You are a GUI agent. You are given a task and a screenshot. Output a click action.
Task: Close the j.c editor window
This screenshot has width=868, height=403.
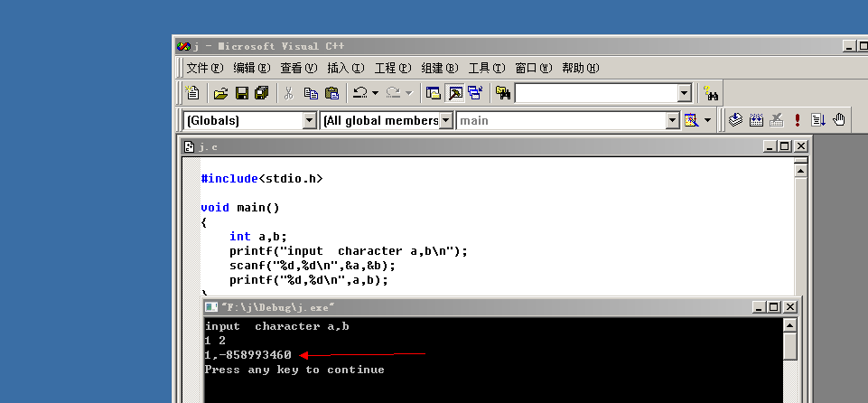point(801,146)
